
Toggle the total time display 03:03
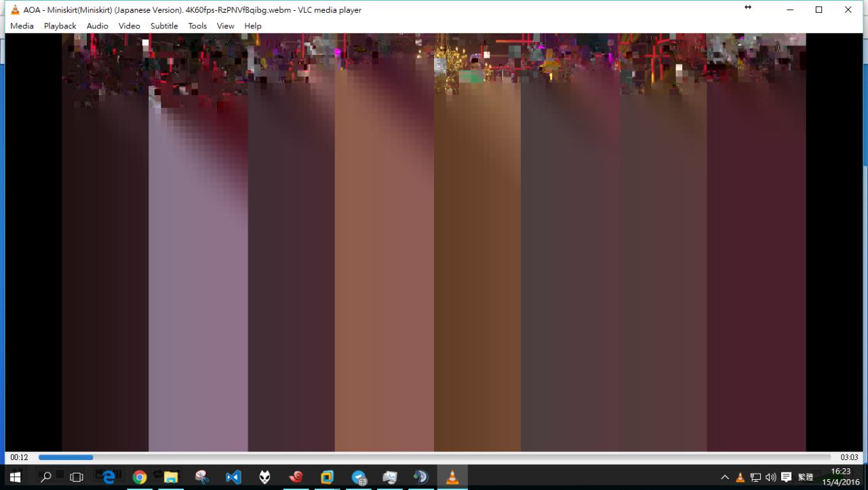click(x=849, y=457)
